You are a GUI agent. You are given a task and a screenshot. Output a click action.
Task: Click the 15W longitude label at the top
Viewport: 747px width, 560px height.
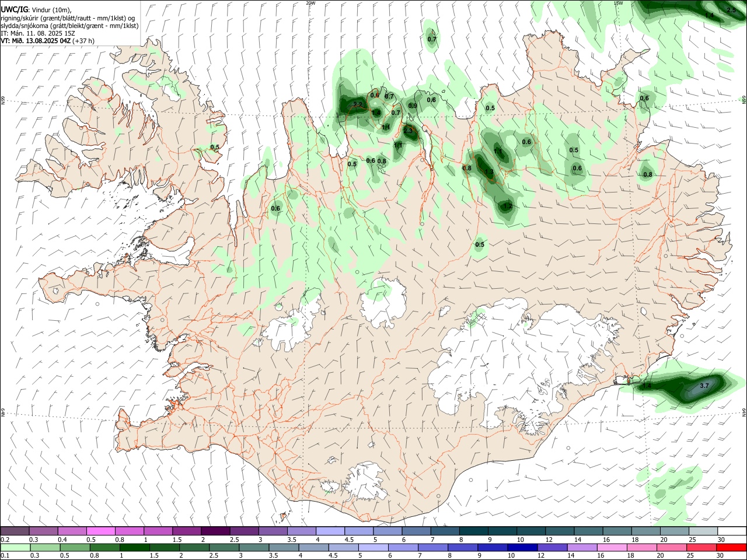[618, 3]
